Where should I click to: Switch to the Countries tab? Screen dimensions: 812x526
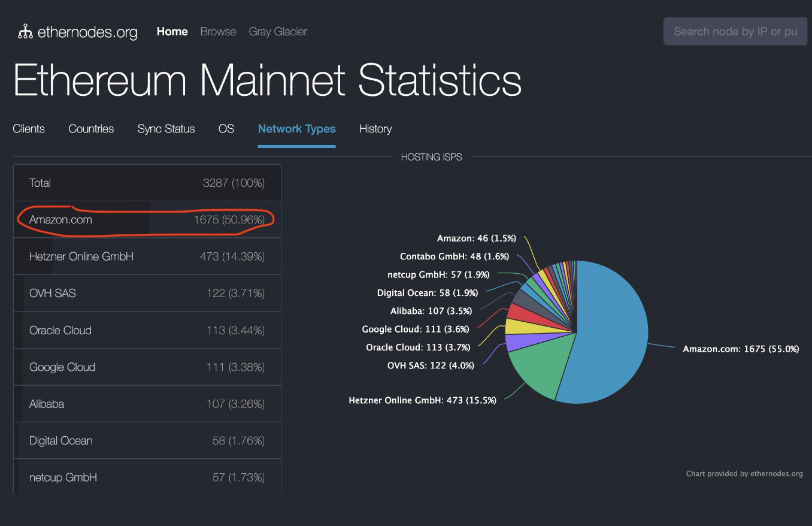point(91,129)
